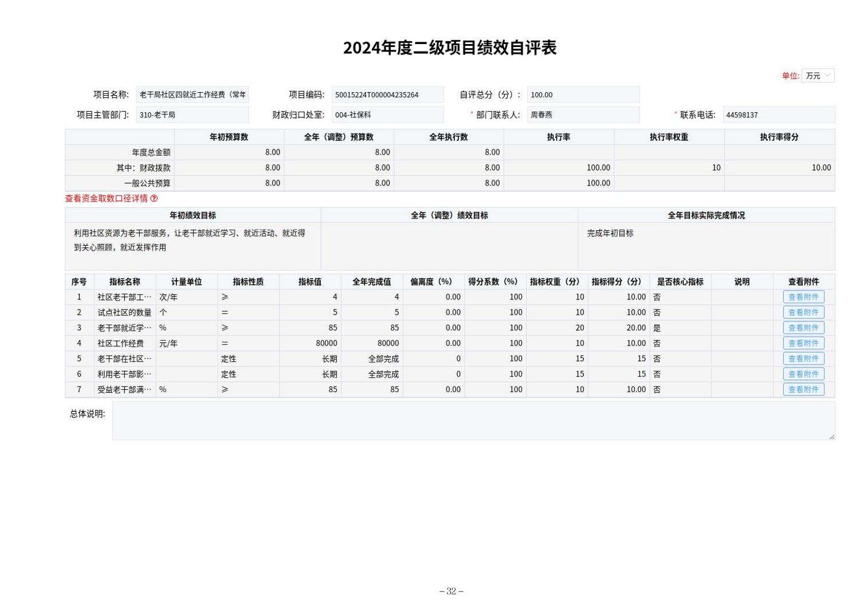Image resolution: width=868 pixels, height=612 pixels.
Task: Click the 是 core indicator cell in row 3
Action: pyautogui.click(x=680, y=327)
